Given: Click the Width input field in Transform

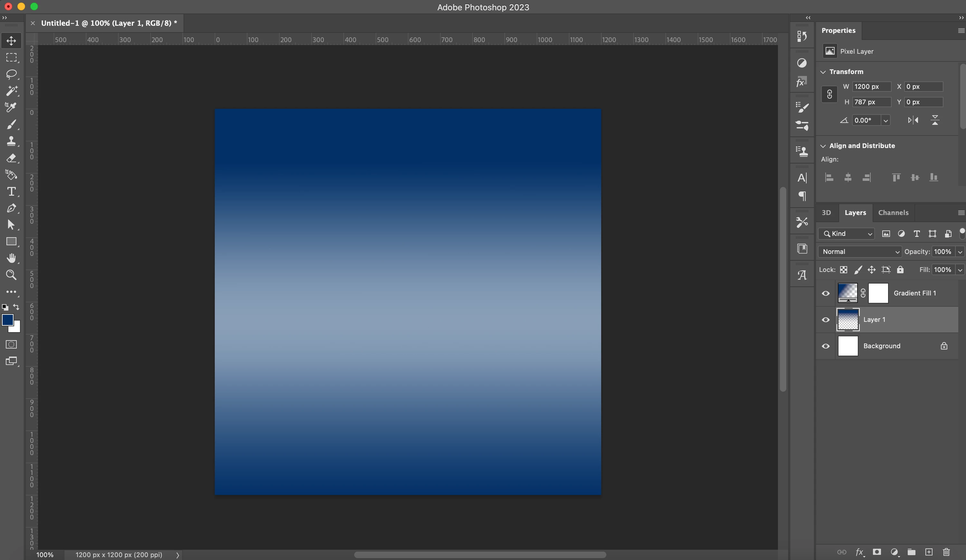Looking at the screenshot, I should pos(871,87).
